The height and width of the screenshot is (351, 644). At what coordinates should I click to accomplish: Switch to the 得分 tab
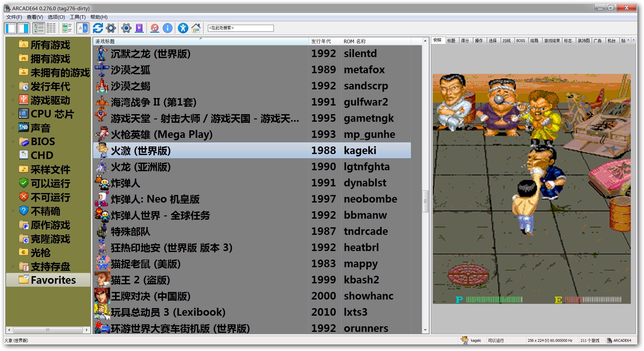[x=465, y=41]
